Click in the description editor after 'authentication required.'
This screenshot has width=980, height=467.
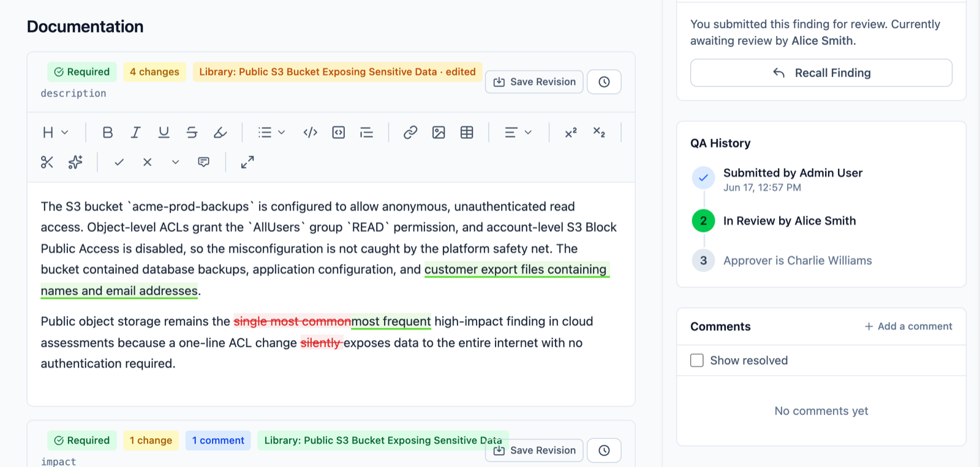pos(178,364)
